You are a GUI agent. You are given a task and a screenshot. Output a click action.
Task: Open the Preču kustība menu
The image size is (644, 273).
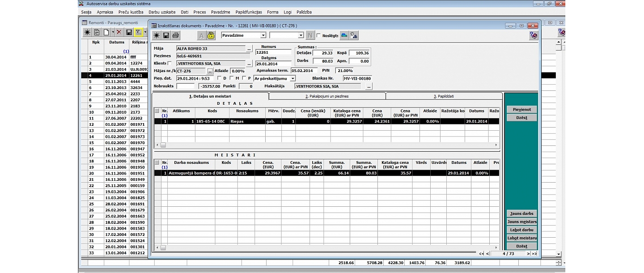[x=131, y=12]
